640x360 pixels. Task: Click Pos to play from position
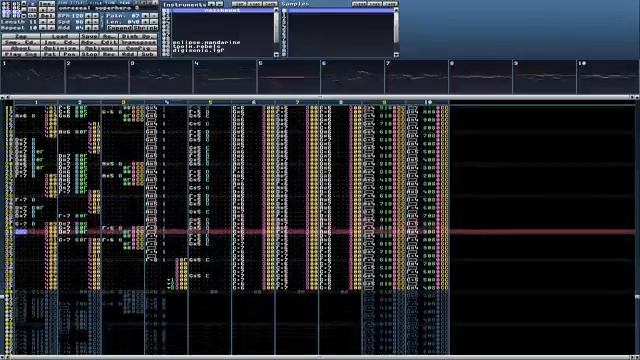70,54
